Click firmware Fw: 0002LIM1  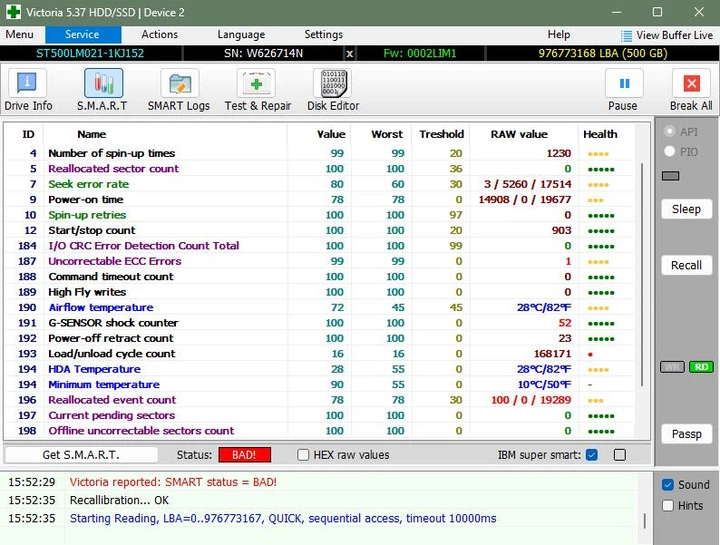pos(420,53)
